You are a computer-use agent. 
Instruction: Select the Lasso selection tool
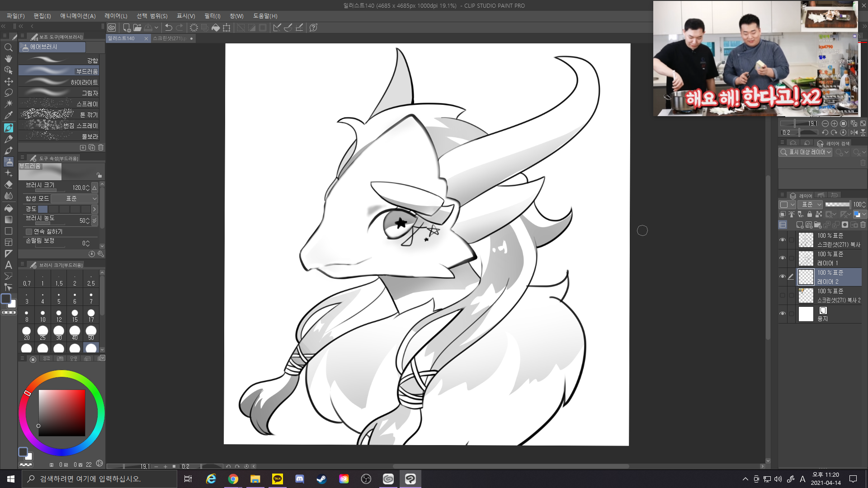click(x=8, y=93)
